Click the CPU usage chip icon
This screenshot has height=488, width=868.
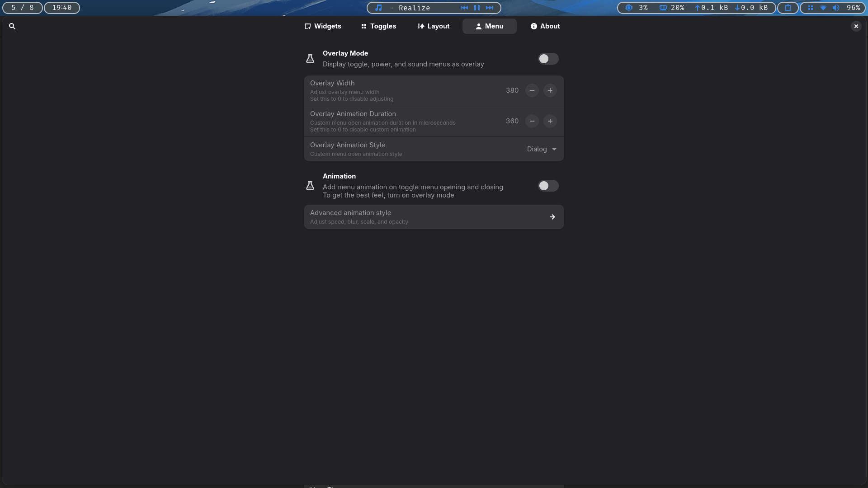point(628,8)
